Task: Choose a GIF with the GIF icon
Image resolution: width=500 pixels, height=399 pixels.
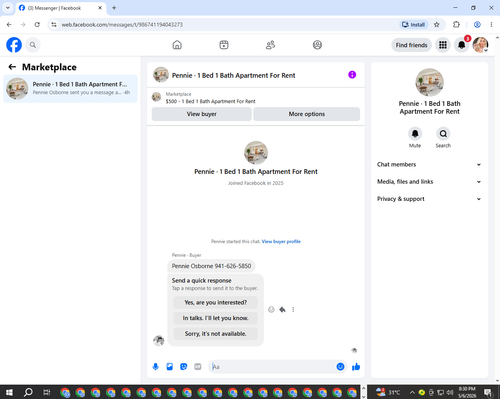Action: pos(198,367)
